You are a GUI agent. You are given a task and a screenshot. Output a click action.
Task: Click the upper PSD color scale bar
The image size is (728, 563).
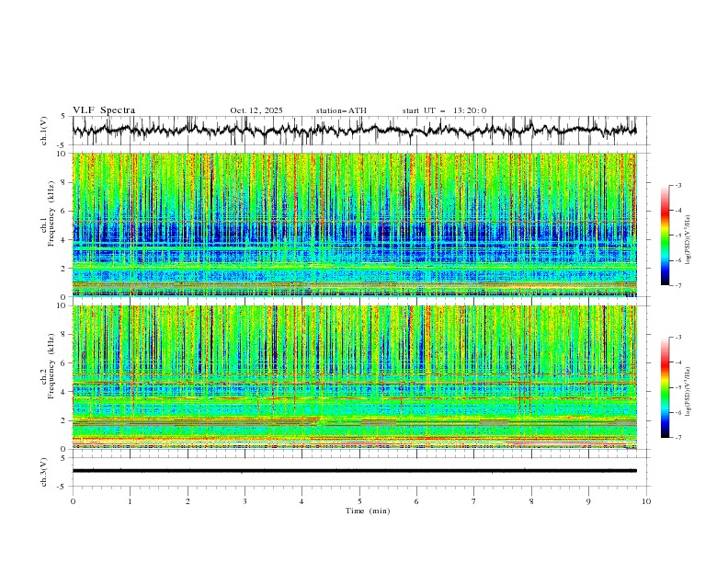[x=665, y=236]
